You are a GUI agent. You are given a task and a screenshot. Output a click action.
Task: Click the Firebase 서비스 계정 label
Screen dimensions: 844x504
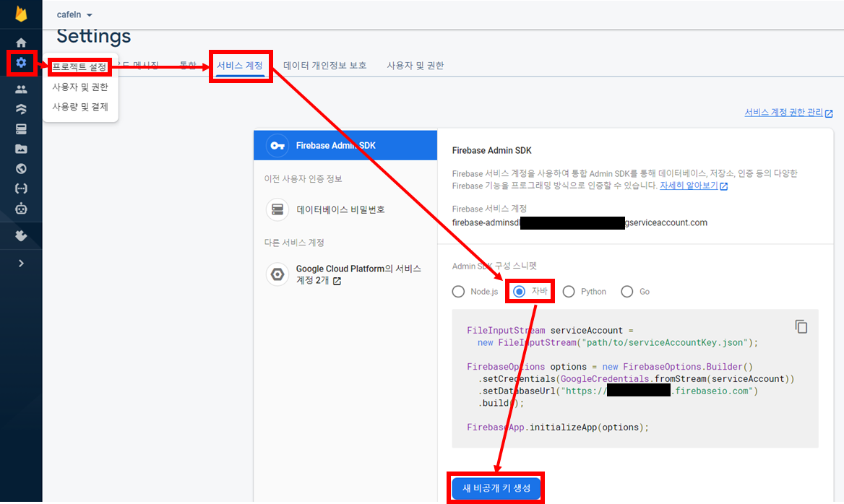pyautogui.click(x=489, y=209)
